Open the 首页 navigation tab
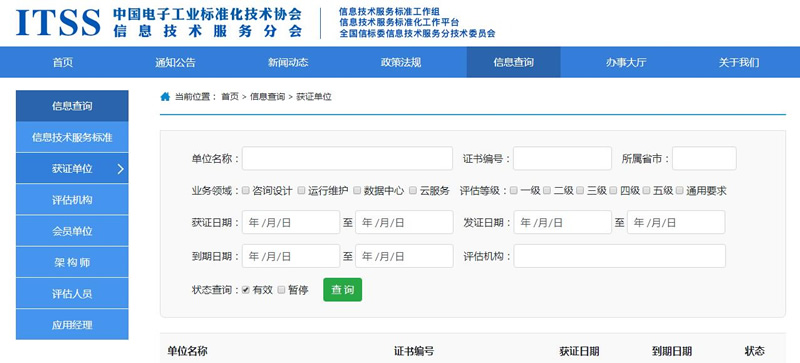This screenshot has height=363, width=800. (x=63, y=62)
